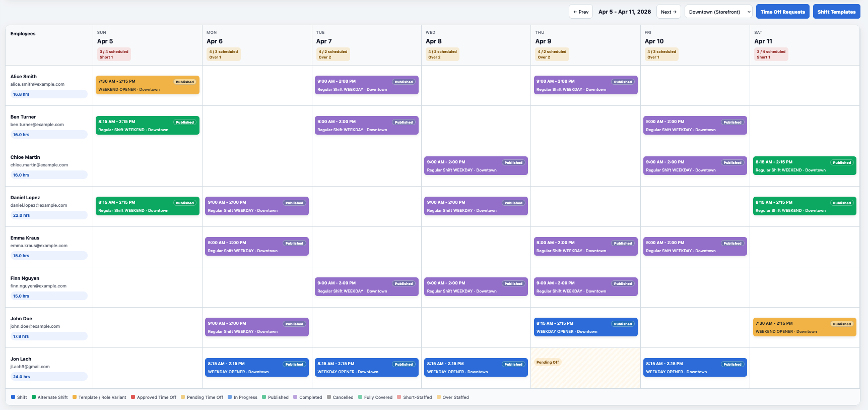Click Alice Smith's 16.8 hrs badge
Image resolution: width=868 pixels, height=410 pixels.
click(49, 94)
